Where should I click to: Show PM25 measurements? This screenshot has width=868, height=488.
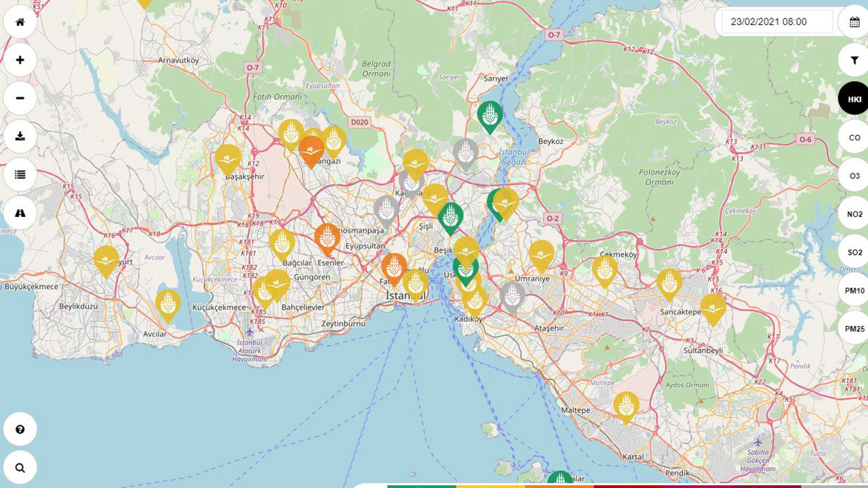pos(854,329)
